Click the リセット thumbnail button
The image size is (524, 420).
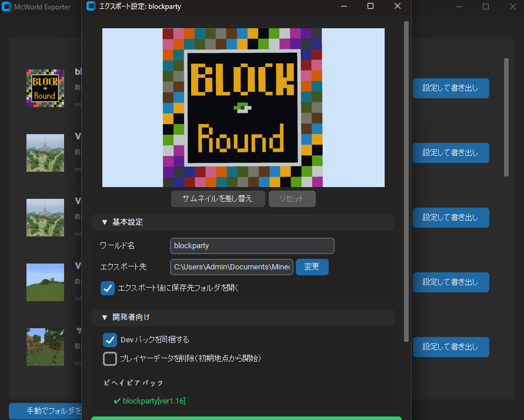tap(292, 199)
